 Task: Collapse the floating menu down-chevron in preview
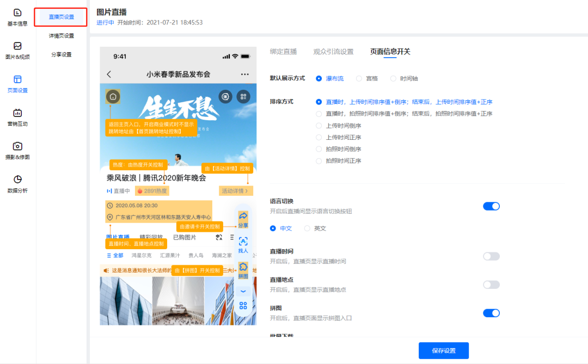point(243,291)
